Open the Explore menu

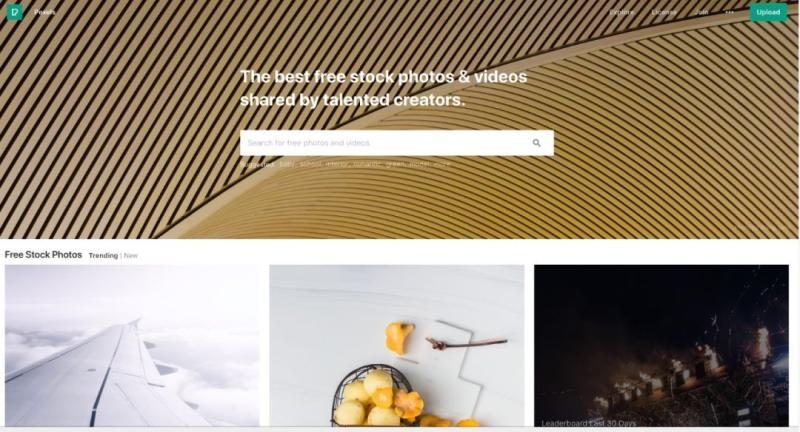tap(621, 12)
